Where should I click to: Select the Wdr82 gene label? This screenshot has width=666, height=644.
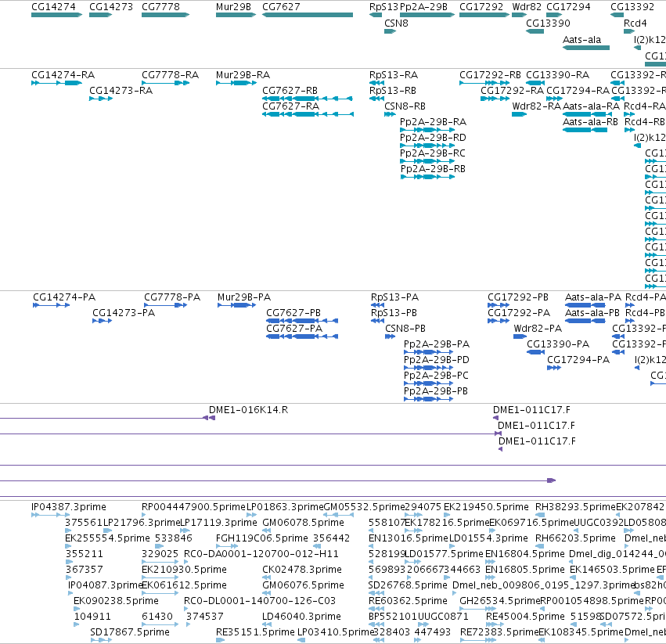pos(527,7)
